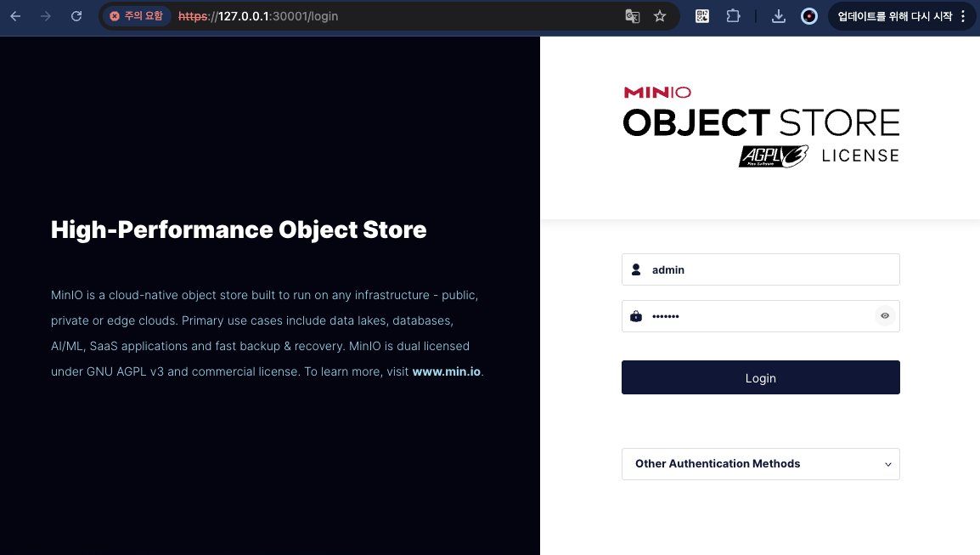Open the browser downloads
The image size is (980, 555).
[x=778, y=16]
